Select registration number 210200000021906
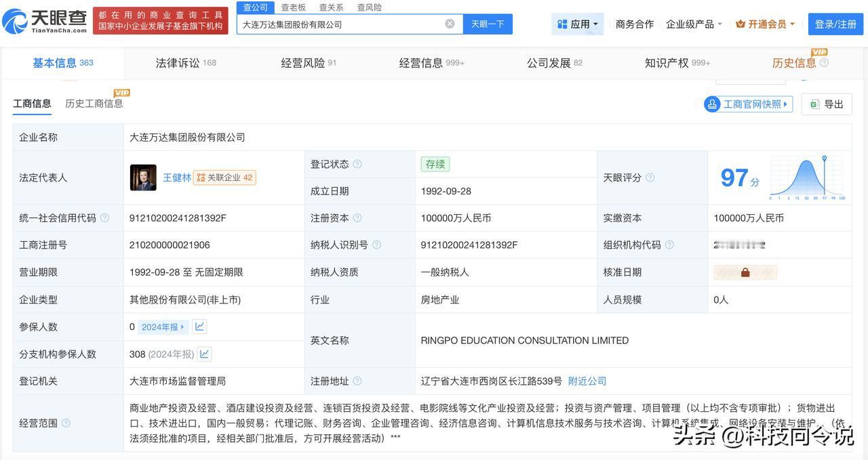This screenshot has height=460, width=868. (x=170, y=245)
